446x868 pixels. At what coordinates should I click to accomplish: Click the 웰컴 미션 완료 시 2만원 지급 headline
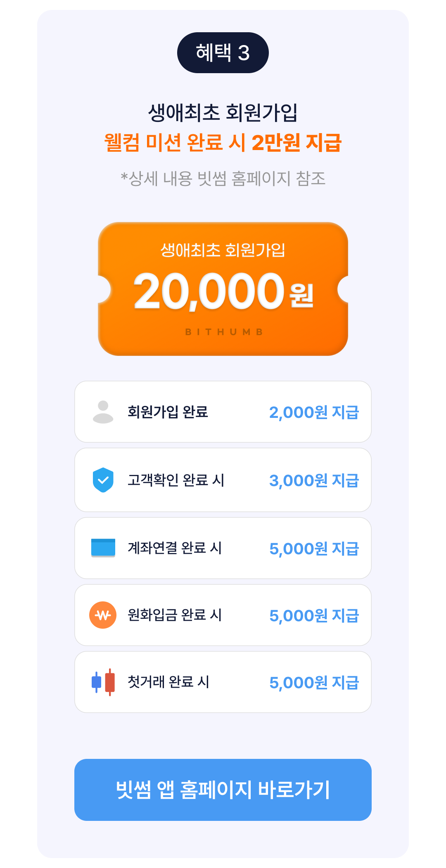click(x=223, y=143)
